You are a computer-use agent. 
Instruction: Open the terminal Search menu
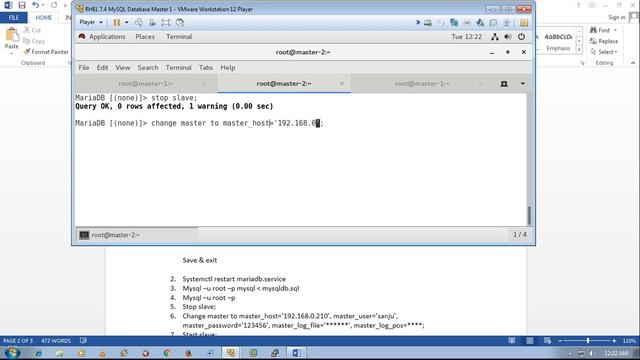148,68
